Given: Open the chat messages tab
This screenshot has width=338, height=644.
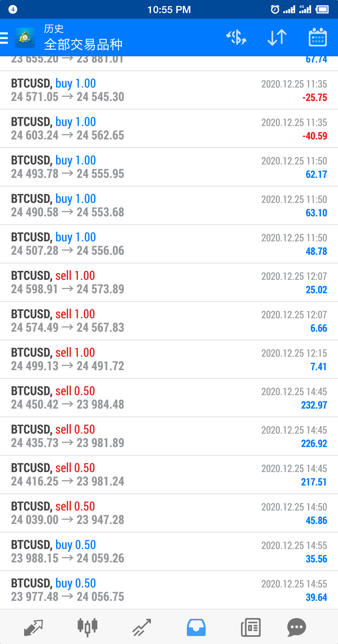Looking at the screenshot, I should 296,627.
